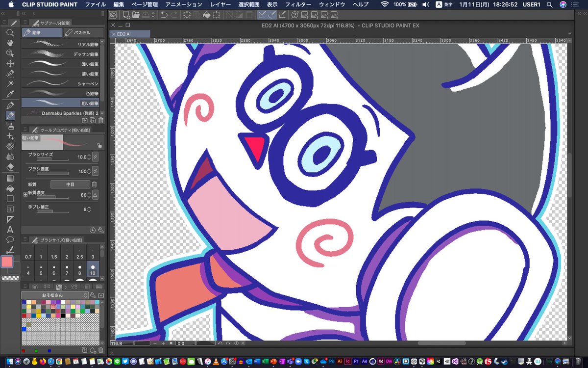Image resolution: width=588 pixels, height=368 pixels.
Task: Click the canvas zoom percentage field 116.8
Action: pos(122,343)
